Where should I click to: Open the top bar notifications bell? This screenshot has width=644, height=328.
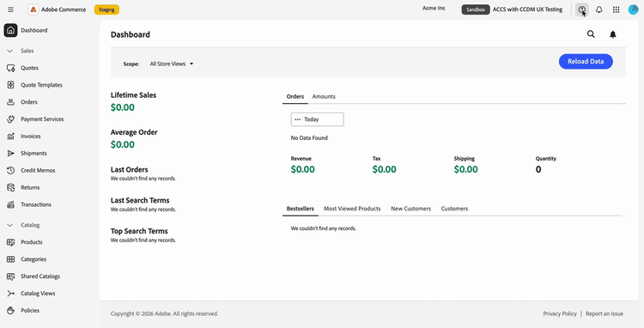[598, 9]
